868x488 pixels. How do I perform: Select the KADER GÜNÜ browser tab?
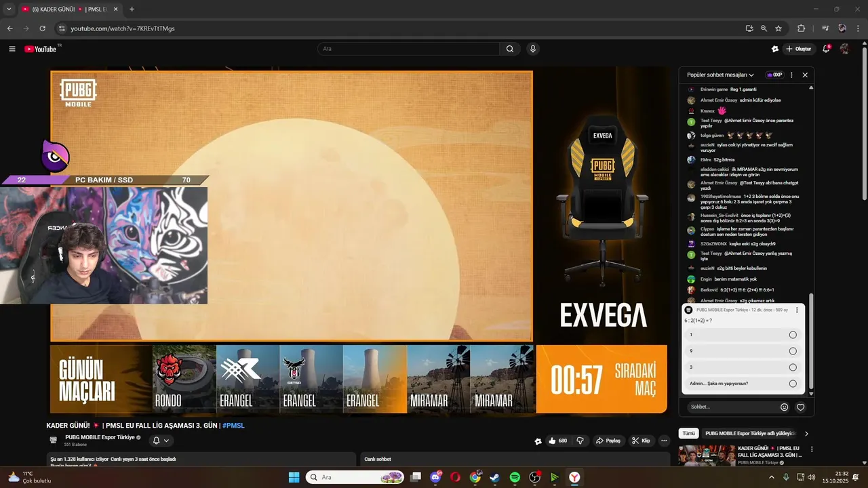pos(68,9)
